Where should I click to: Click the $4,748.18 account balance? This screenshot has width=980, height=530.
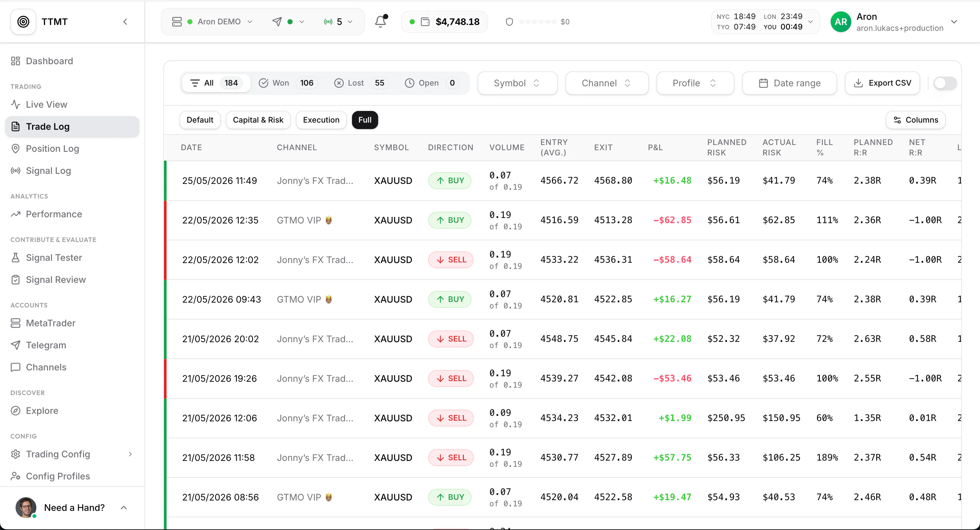click(458, 22)
